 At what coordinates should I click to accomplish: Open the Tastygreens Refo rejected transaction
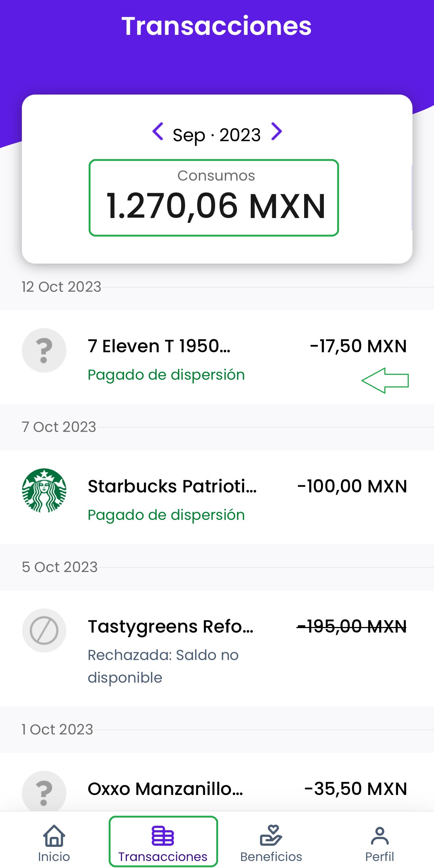171,627
